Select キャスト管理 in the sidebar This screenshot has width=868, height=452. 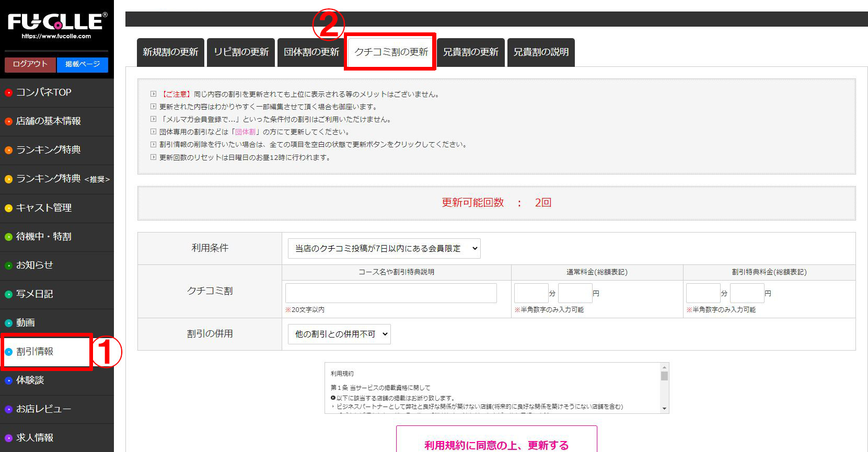(44, 208)
